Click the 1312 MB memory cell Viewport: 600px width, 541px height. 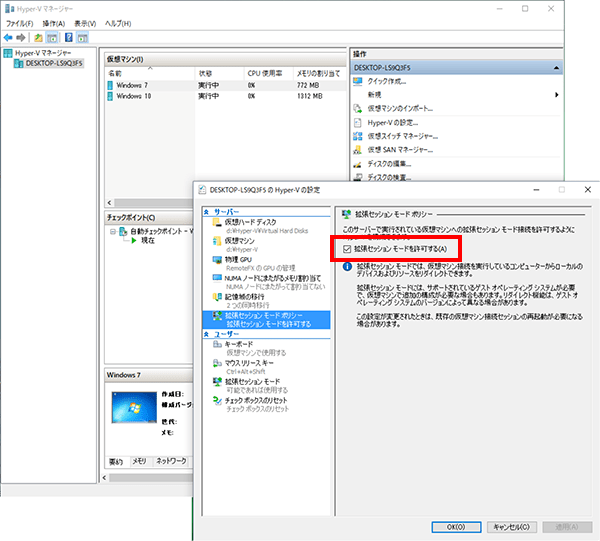pos(310,96)
